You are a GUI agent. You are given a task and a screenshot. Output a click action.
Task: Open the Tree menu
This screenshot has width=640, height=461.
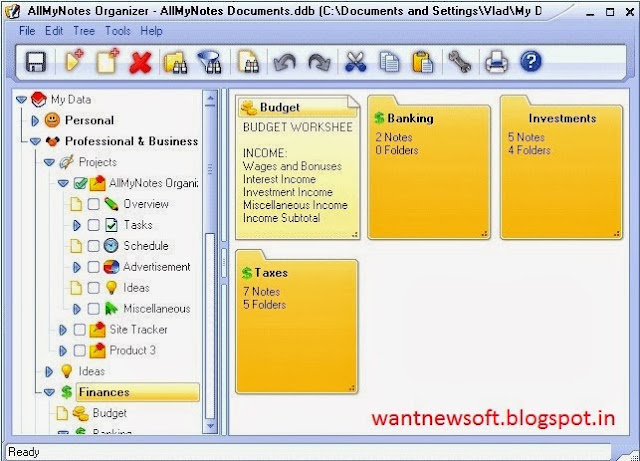tap(84, 31)
